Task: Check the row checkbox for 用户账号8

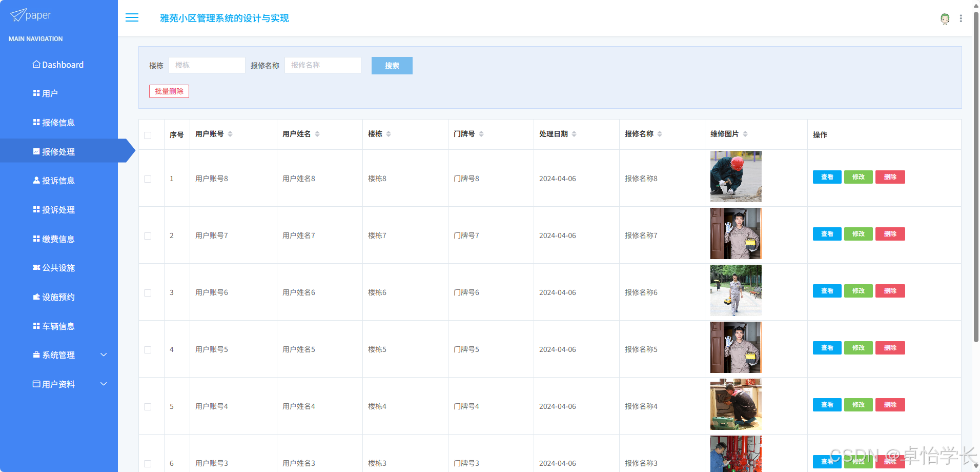Action: tap(148, 179)
